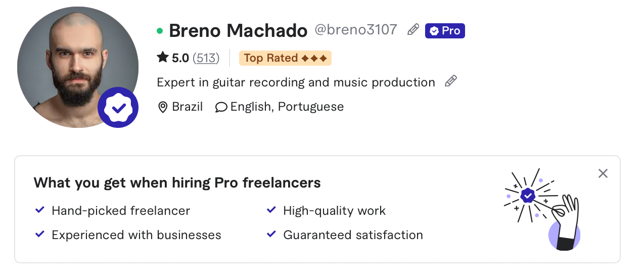Open the 513 reviews link
This screenshot has height=279, width=644.
pos(206,58)
